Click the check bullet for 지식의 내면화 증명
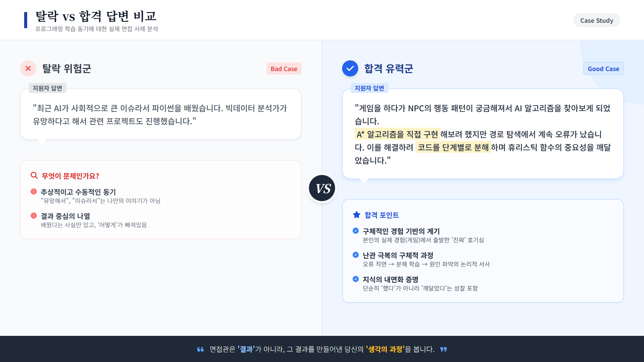 point(356,279)
